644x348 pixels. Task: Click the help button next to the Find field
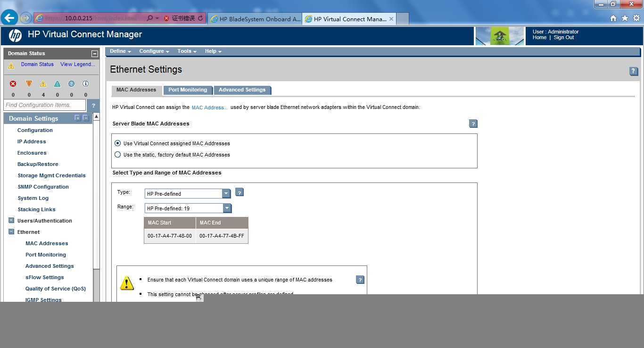(x=93, y=105)
